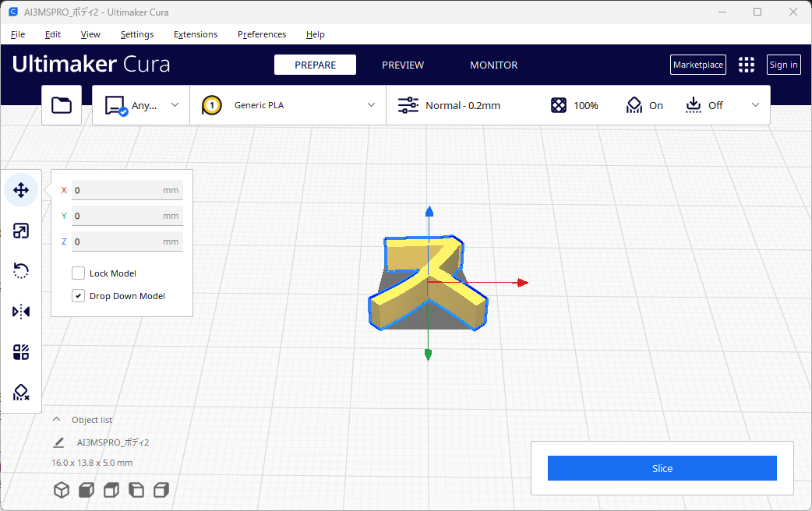Select the Support Blocker tool
The image size is (812, 511).
click(21, 393)
